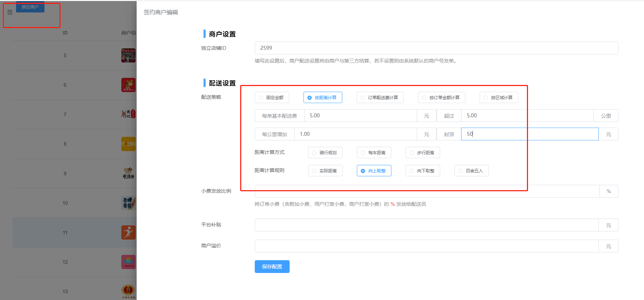Select 骑行规划 distance calculation method
644x300 pixels.
coord(325,152)
